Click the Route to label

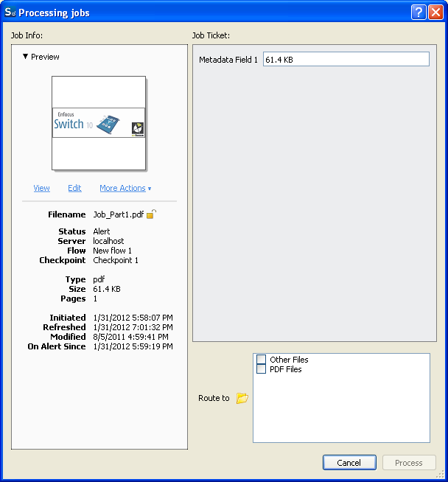(x=214, y=398)
